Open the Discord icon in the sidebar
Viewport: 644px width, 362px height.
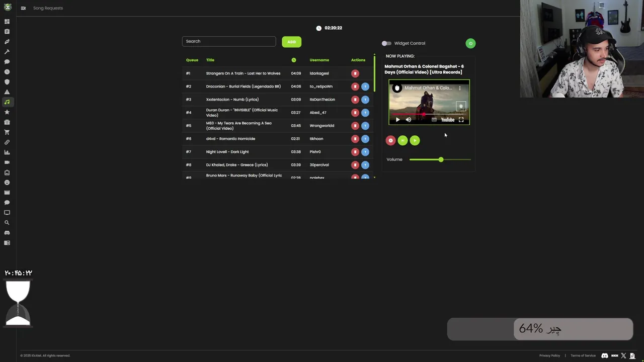(7, 233)
